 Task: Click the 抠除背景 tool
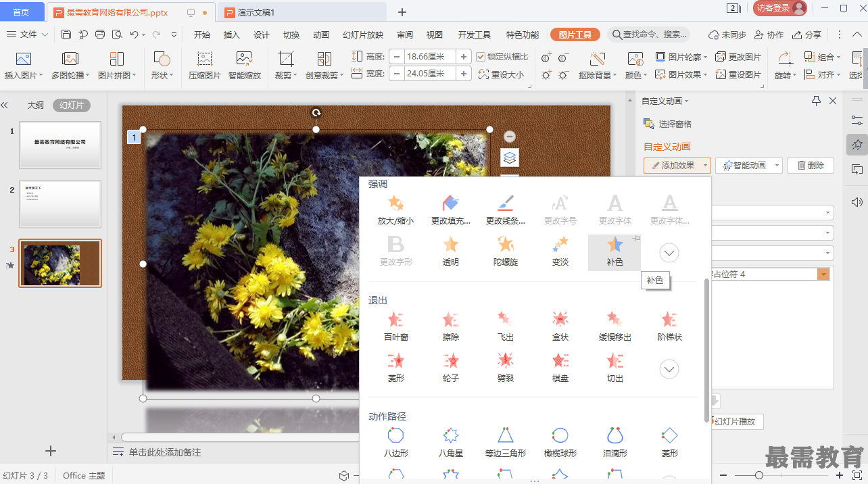[x=597, y=66]
